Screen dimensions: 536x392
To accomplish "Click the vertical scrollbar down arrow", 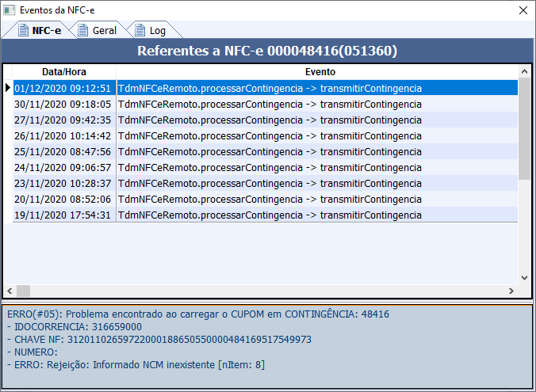I will [524, 278].
